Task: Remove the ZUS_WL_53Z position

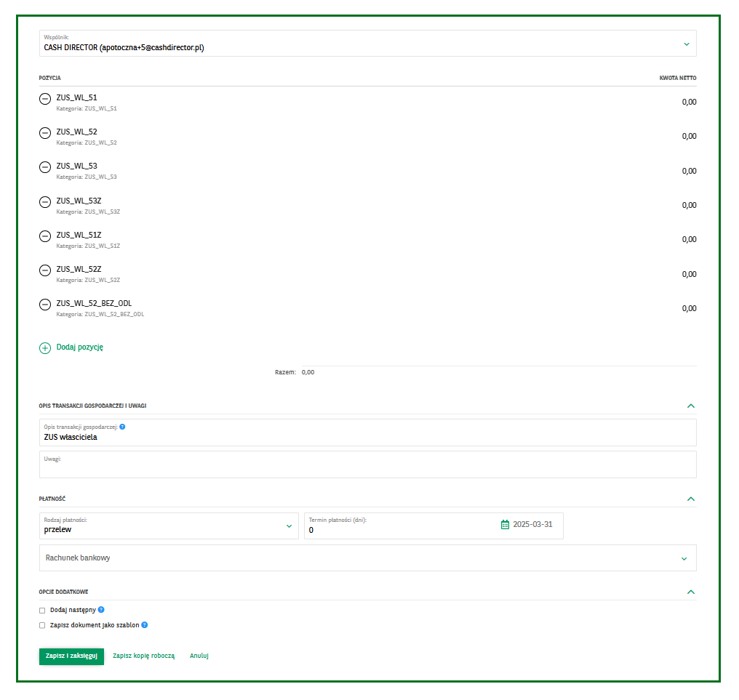Action: pos(45,202)
